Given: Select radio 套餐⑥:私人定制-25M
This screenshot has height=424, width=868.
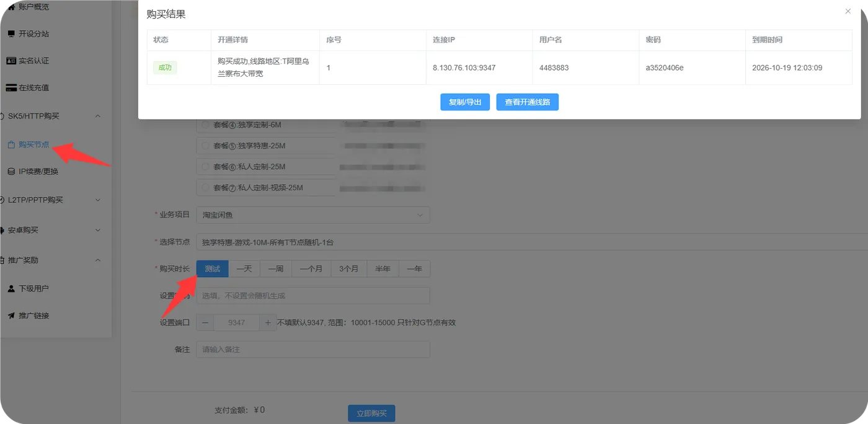Looking at the screenshot, I should (x=205, y=167).
